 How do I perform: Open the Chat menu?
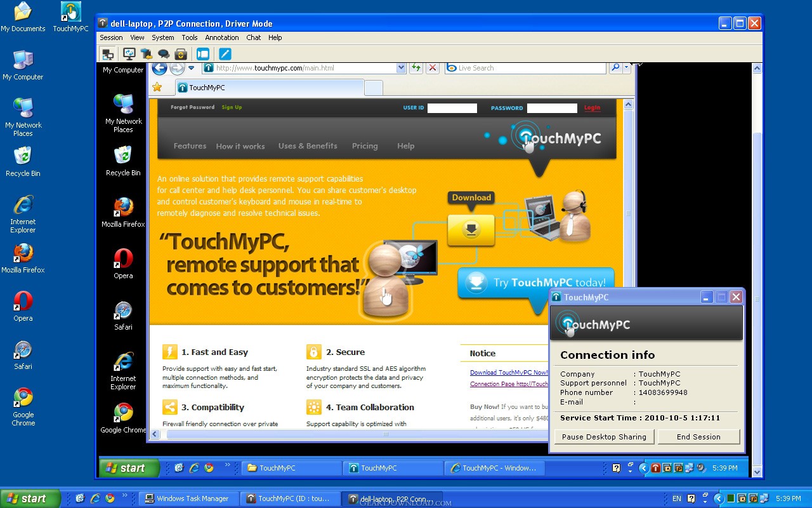(x=254, y=37)
